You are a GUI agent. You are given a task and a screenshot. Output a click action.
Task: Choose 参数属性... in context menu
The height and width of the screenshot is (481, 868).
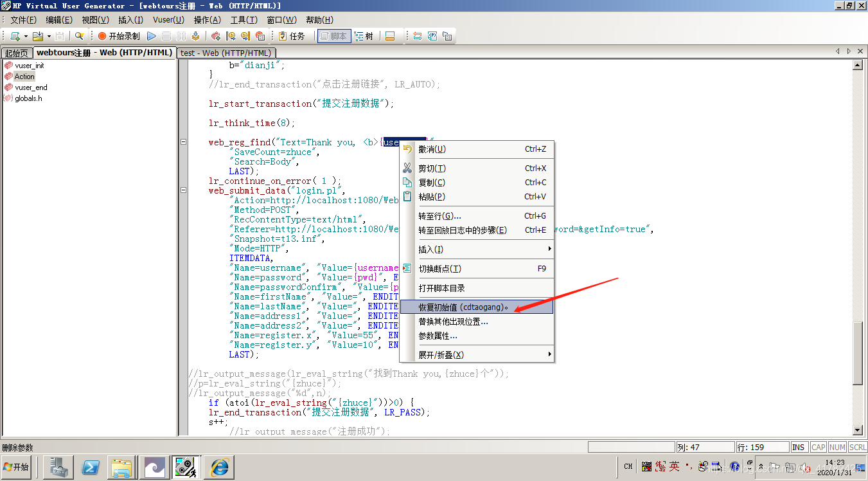coord(477,336)
